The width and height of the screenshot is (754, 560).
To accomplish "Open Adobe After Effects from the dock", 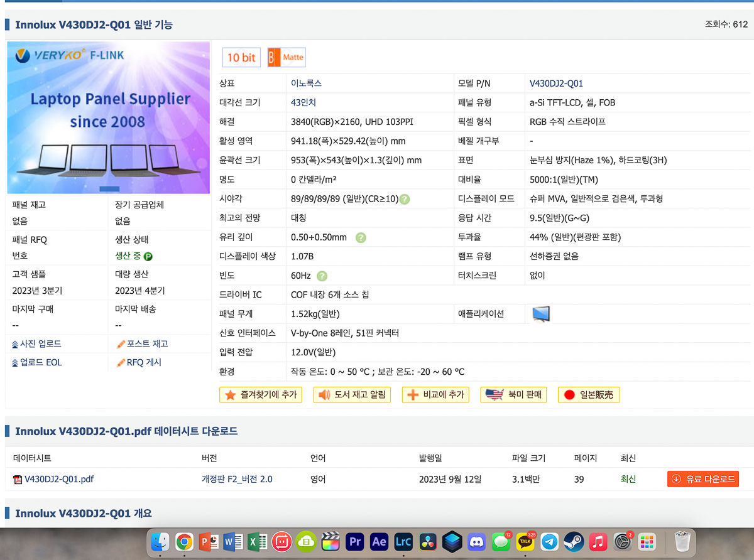I will coord(379,541).
